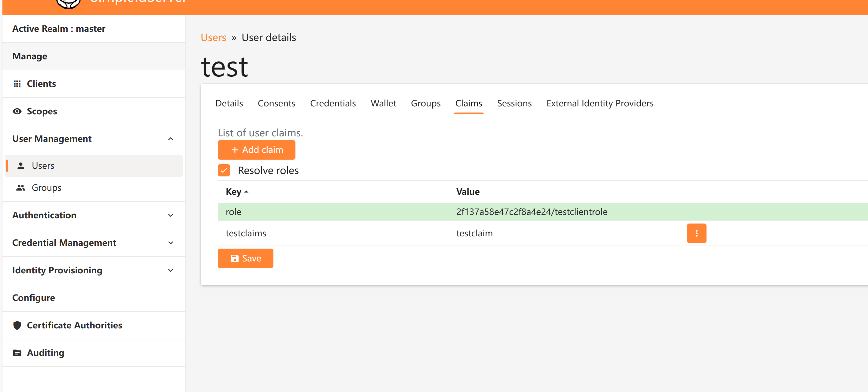The image size is (868, 392).
Task: Open Auditing via its folder icon
Action: pyautogui.click(x=17, y=352)
